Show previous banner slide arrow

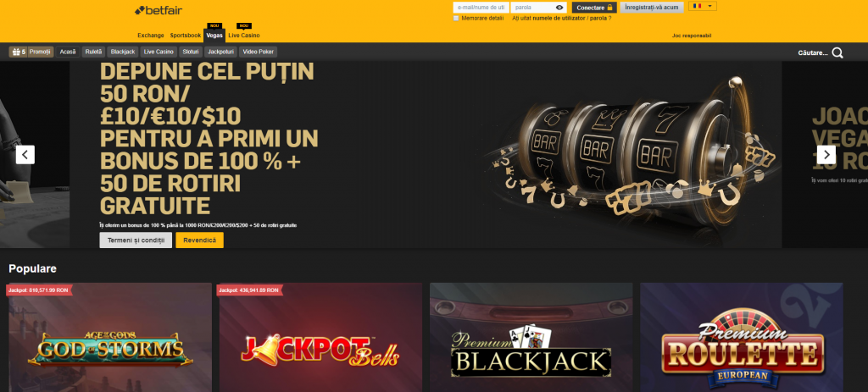(x=25, y=155)
